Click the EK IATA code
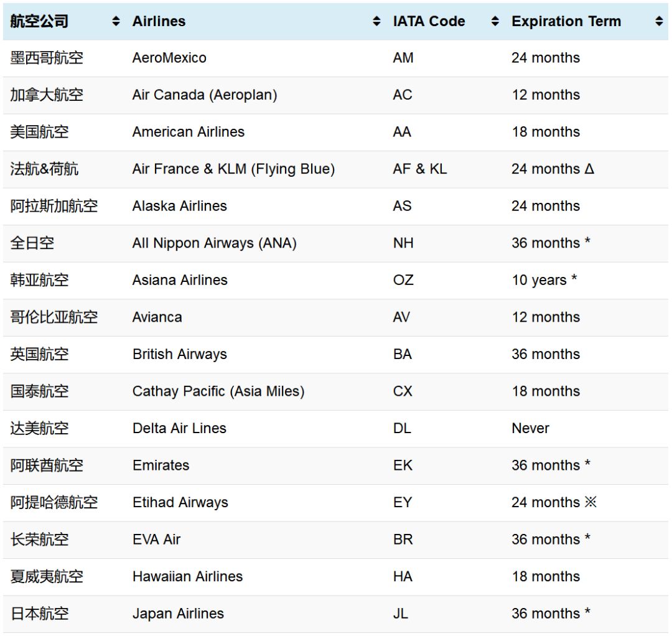The width and height of the screenshot is (672, 636). point(403,465)
